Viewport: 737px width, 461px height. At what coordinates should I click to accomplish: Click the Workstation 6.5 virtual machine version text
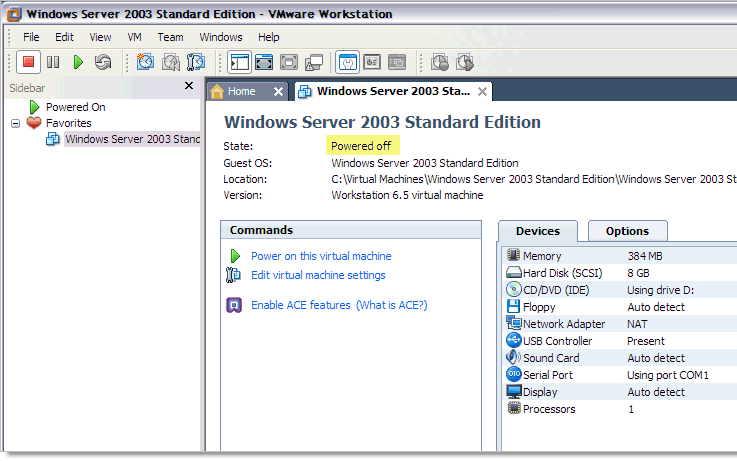tap(407, 195)
